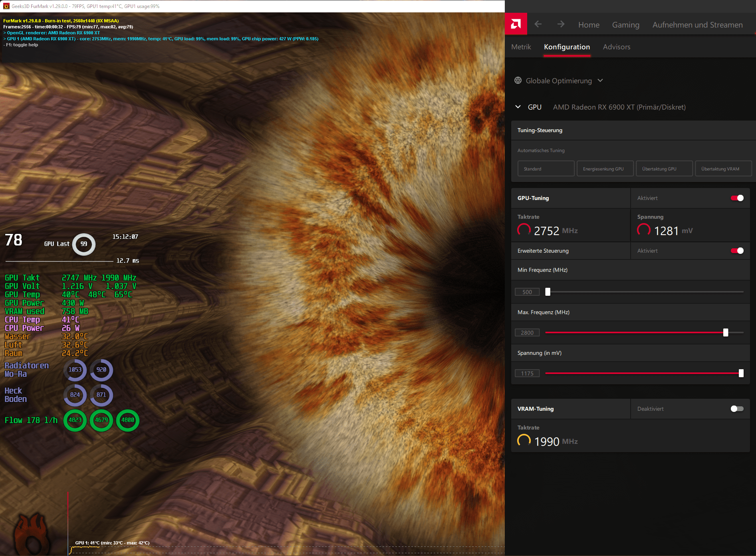The width and height of the screenshot is (756, 556).
Task: Click the Tuning-Steuerung header
Action: click(x=633, y=130)
